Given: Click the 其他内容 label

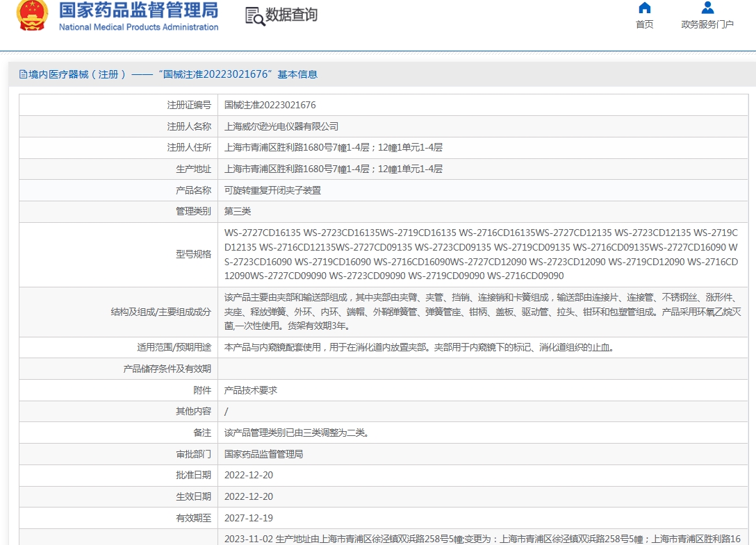Looking at the screenshot, I should coord(193,412).
